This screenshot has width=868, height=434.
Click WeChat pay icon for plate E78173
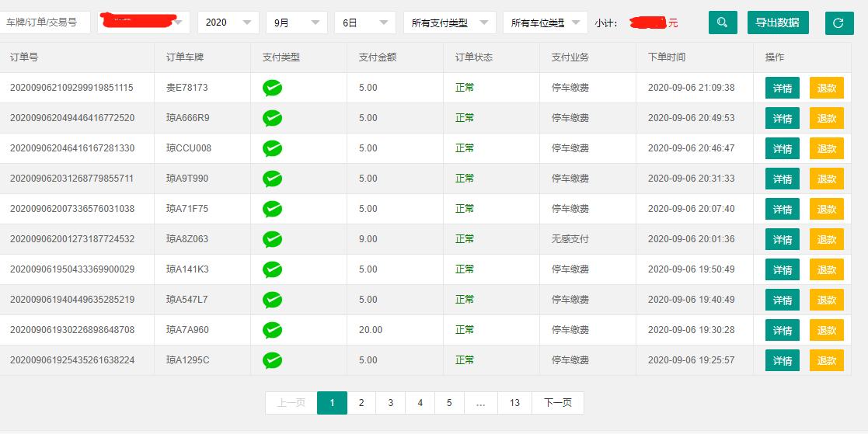[x=272, y=88]
